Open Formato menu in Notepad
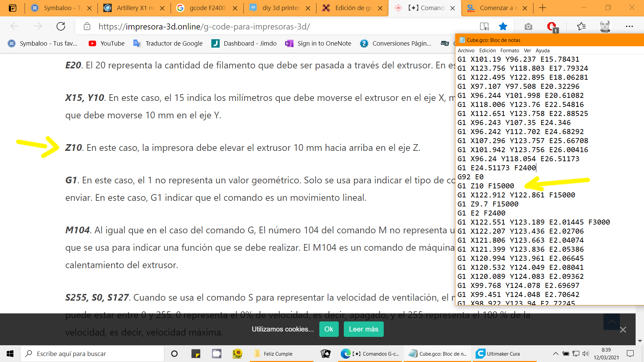This screenshot has height=362, width=644. 509,51
